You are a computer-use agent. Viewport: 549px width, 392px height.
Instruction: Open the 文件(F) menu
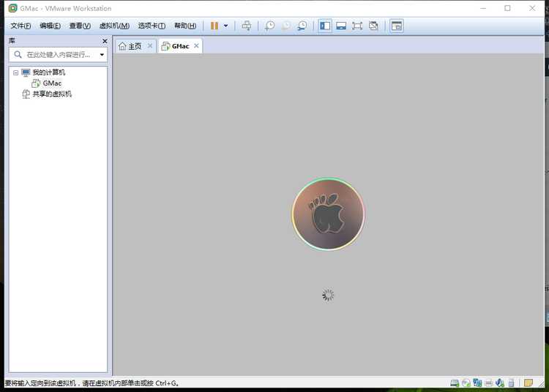point(20,26)
